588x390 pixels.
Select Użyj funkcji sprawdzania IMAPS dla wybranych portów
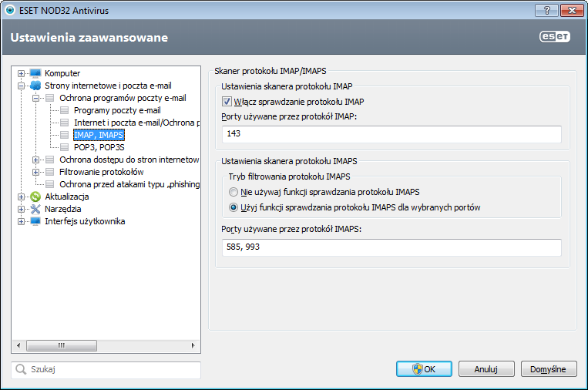(234, 207)
